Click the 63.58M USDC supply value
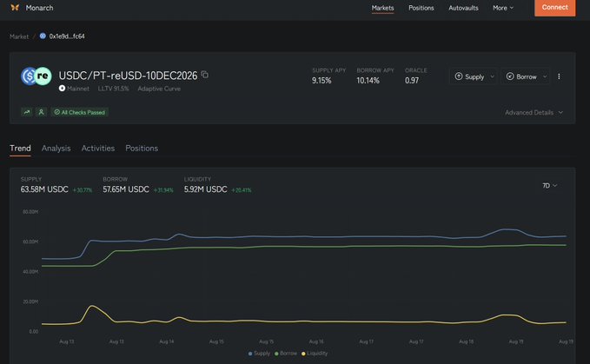 44,189
